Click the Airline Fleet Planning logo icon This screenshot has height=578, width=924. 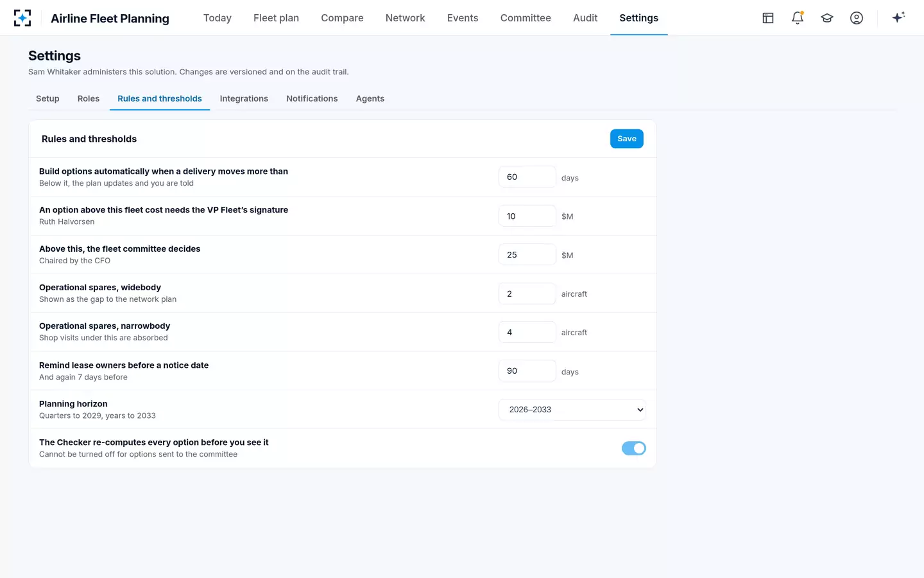22,18
